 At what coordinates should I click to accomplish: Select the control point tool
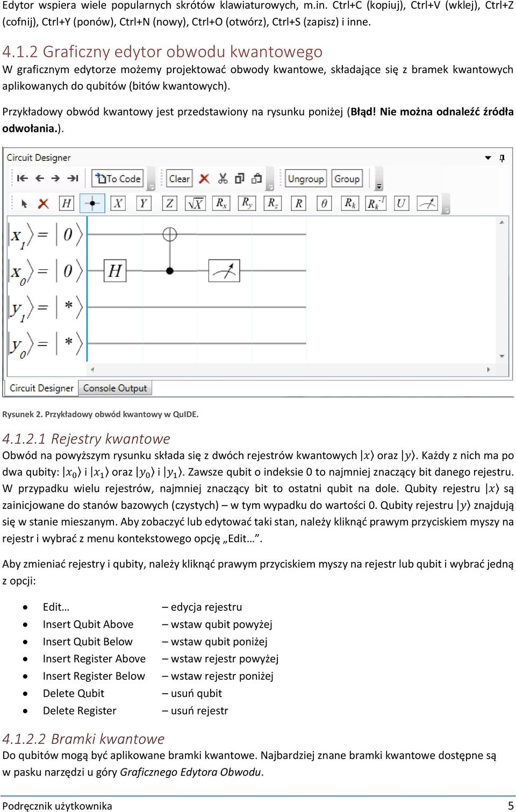[x=92, y=204]
